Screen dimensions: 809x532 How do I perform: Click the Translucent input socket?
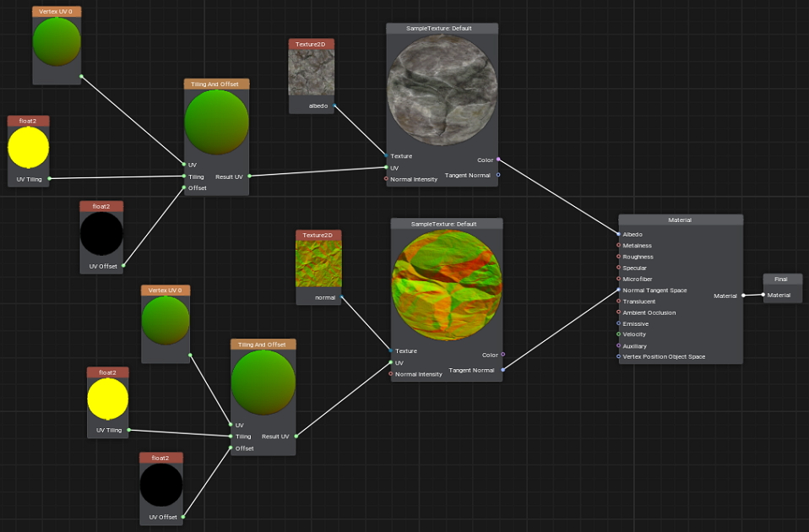(619, 301)
